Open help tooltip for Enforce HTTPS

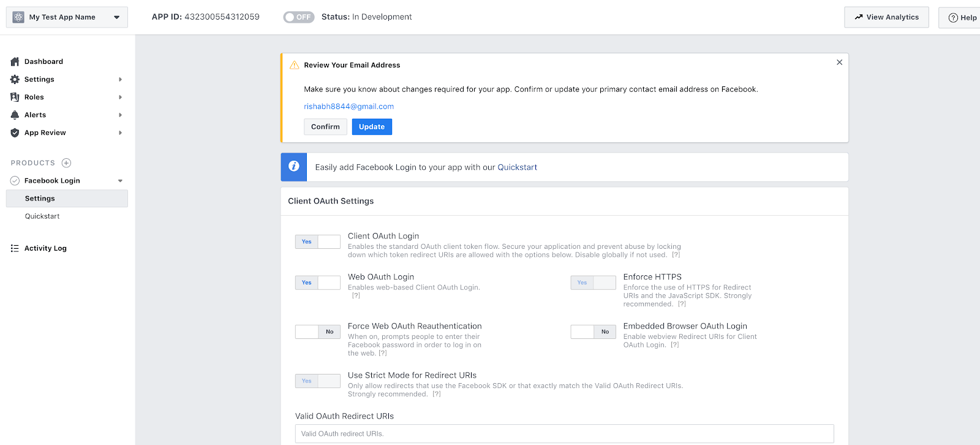click(682, 304)
